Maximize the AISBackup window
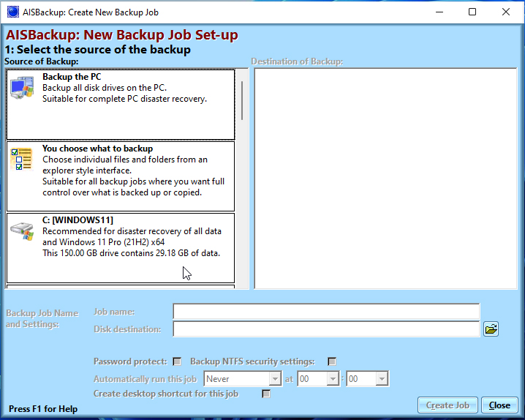Viewport: 525px width, 420px height. pos(472,12)
